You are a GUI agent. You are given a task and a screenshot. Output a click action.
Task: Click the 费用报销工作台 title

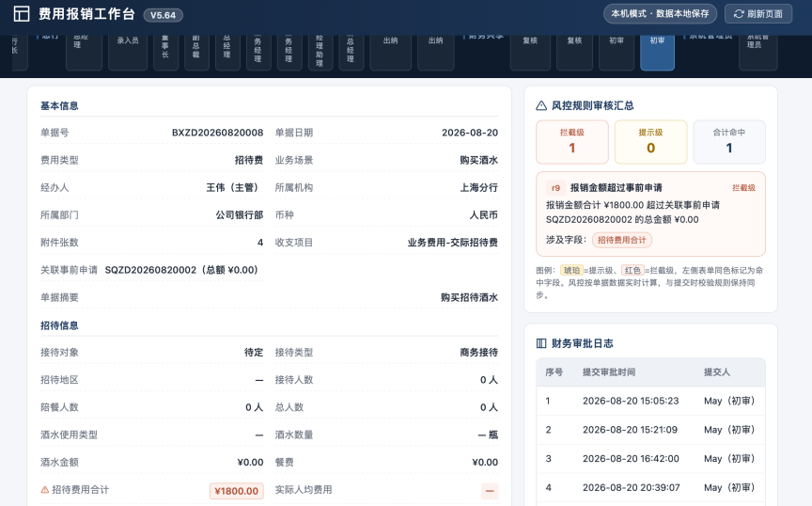pos(87,14)
